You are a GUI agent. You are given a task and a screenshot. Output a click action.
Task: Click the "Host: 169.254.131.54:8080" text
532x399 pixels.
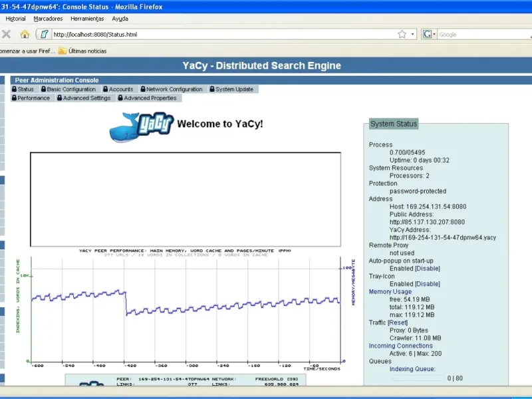point(428,207)
